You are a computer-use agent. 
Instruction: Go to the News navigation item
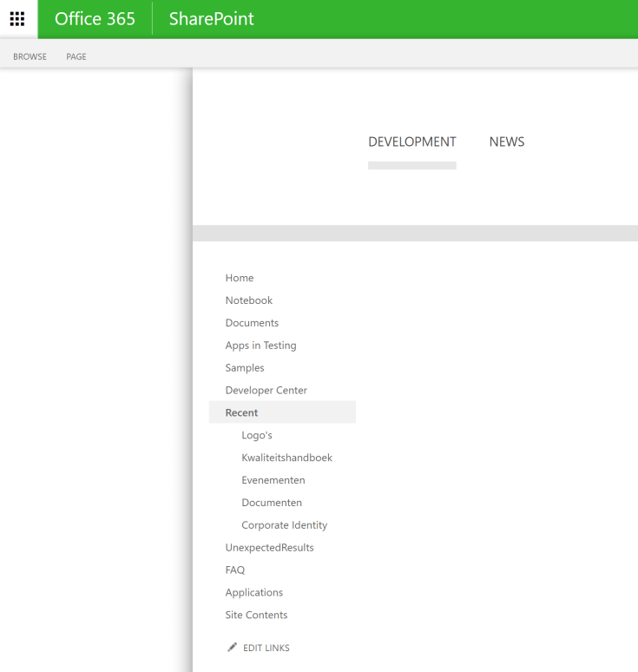point(506,142)
